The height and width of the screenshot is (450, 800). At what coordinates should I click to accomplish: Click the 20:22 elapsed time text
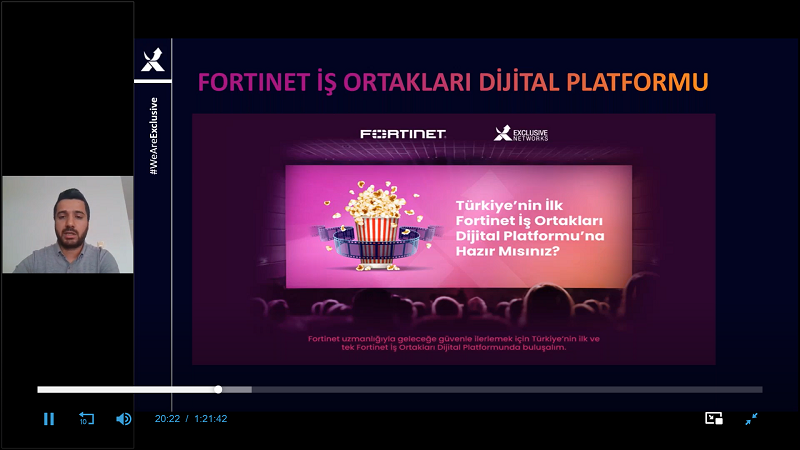[167, 418]
